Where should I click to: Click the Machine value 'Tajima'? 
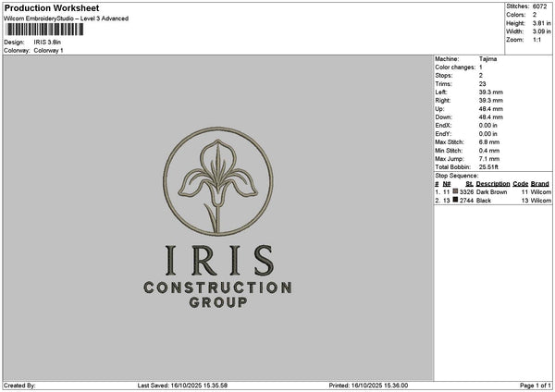click(x=487, y=59)
